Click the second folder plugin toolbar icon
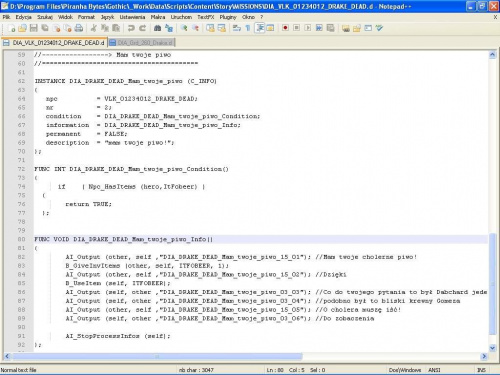Image resolution: width=500 pixels, height=375 pixels. point(357,28)
